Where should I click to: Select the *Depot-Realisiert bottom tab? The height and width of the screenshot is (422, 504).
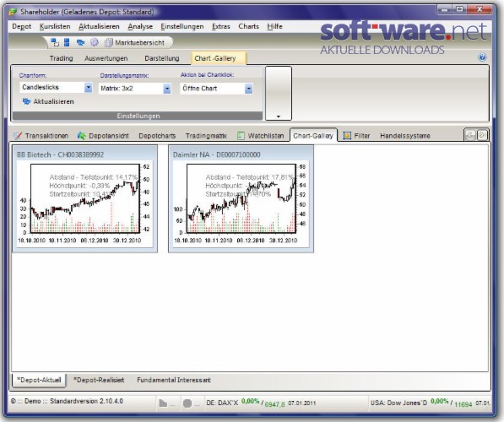99,380
